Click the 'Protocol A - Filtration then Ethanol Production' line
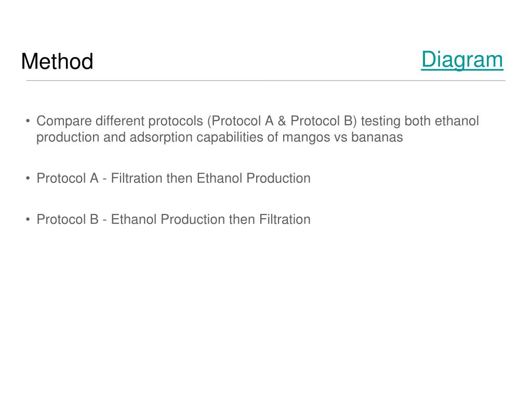The image size is (532, 399). point(174,178)
